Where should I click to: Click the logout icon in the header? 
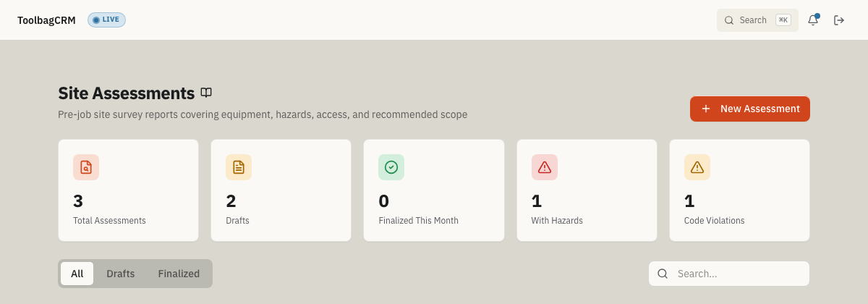point(839,20)
